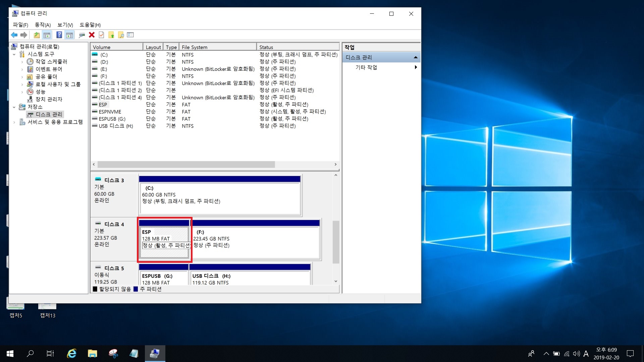Select 컴퓨터 관리(로컬) root tree node
Screen dimensions: 644x362
[x=39, y=47]
